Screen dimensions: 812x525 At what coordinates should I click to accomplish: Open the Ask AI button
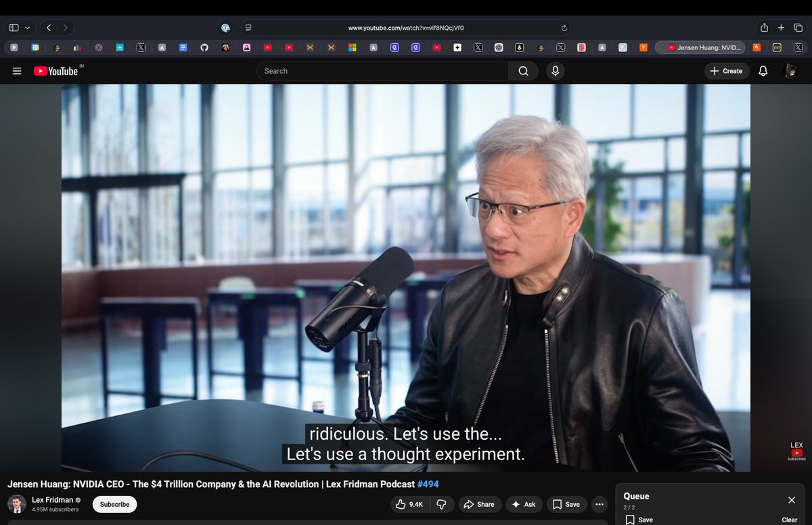(x=524, y=504)
